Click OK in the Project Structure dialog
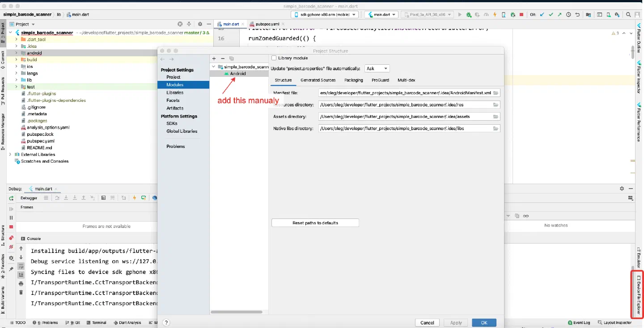The width and height of the screenshot is (644, 328). pos(484,323)
